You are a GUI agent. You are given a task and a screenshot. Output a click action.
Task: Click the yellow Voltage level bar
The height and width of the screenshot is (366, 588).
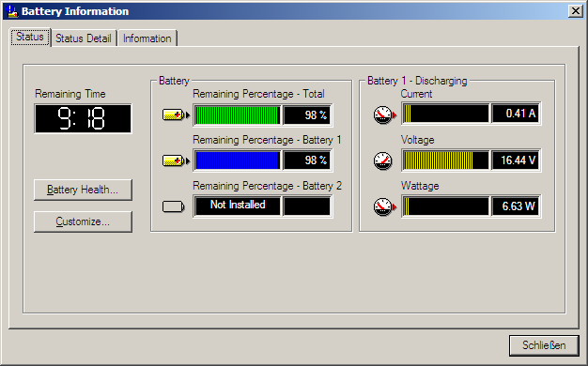coord(445,160)
